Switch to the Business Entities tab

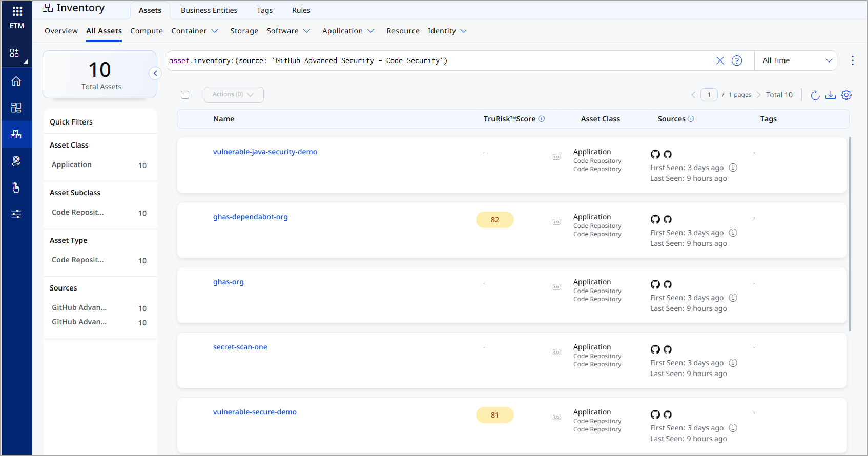[x=209, y=10]
